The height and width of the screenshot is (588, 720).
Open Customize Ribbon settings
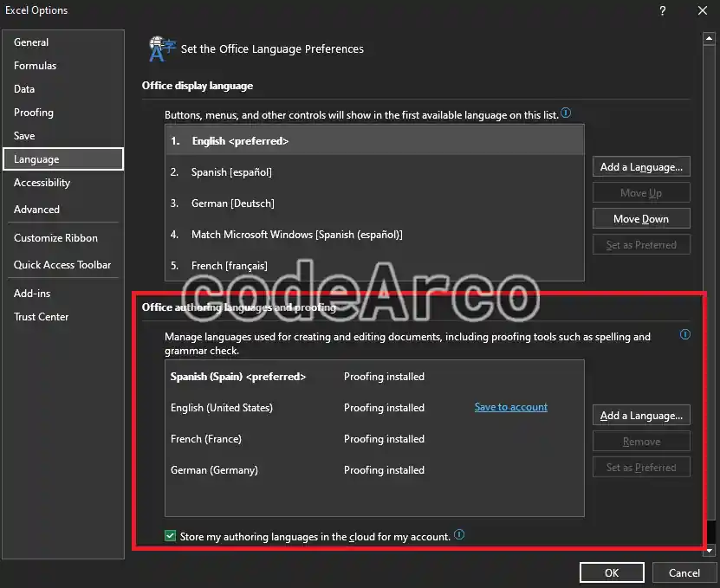tap(63, 238)
